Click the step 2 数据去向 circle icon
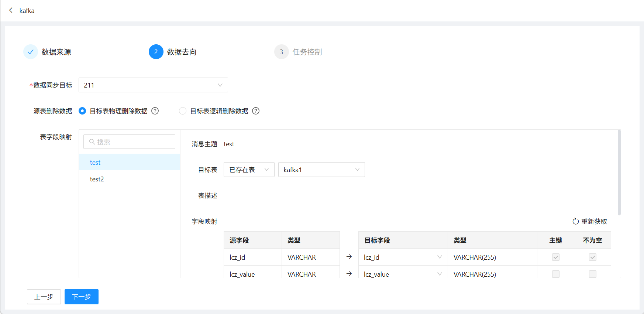The width and height of the screenshot is (644, 314). pyautogui.click(x=156, y=52)
